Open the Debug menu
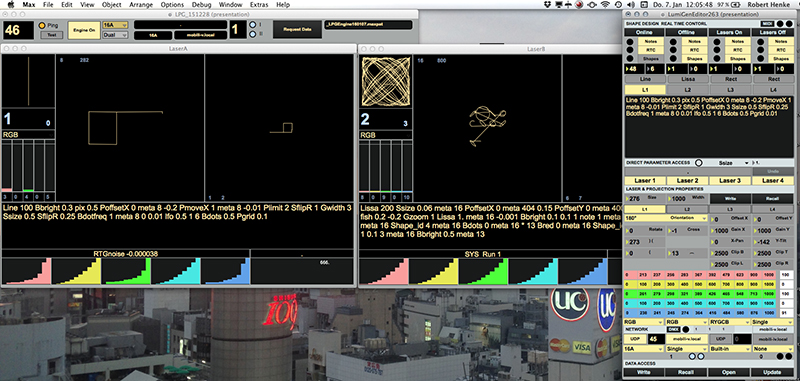The height and width of the screenshot is (381, 800). click(202, 5)
